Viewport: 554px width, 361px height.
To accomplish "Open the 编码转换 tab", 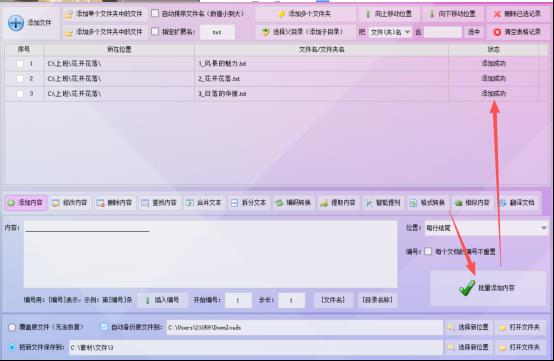I will point(293,203).
